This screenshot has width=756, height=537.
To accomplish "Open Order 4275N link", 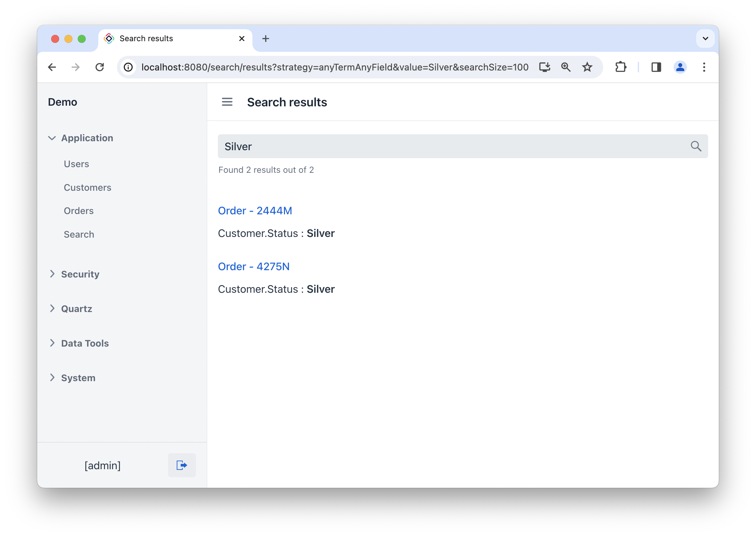I will (254, 266).
